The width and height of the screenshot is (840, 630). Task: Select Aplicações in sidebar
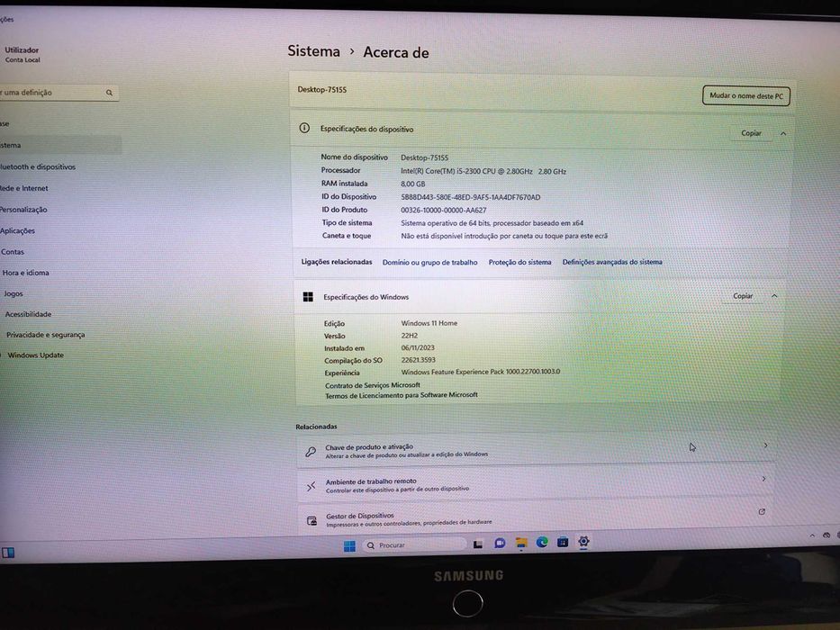(x=18, y=231)
